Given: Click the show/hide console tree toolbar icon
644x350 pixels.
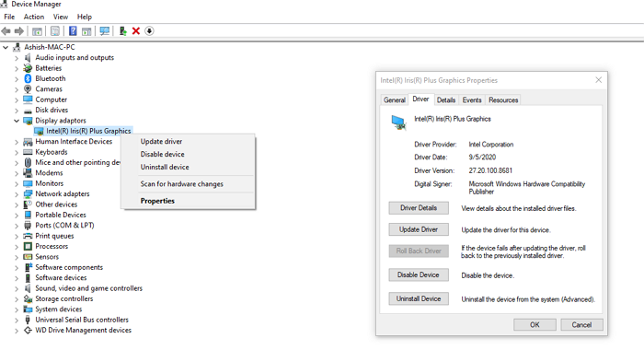Looking at the screenshot, I should pyautogui.click(x=37, y=30).
